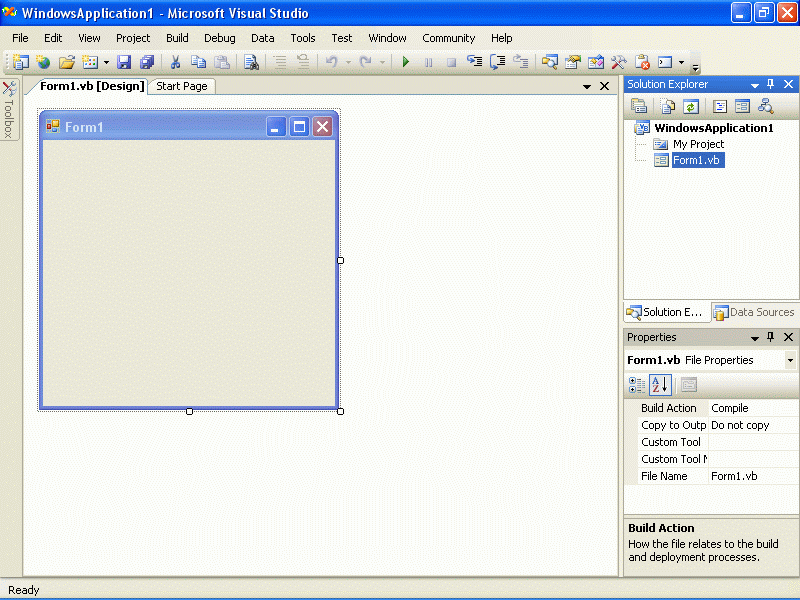Screen dimensions: 800x600
Task: Click "Ready" in the status bar
Action: (x=23, y=590)
